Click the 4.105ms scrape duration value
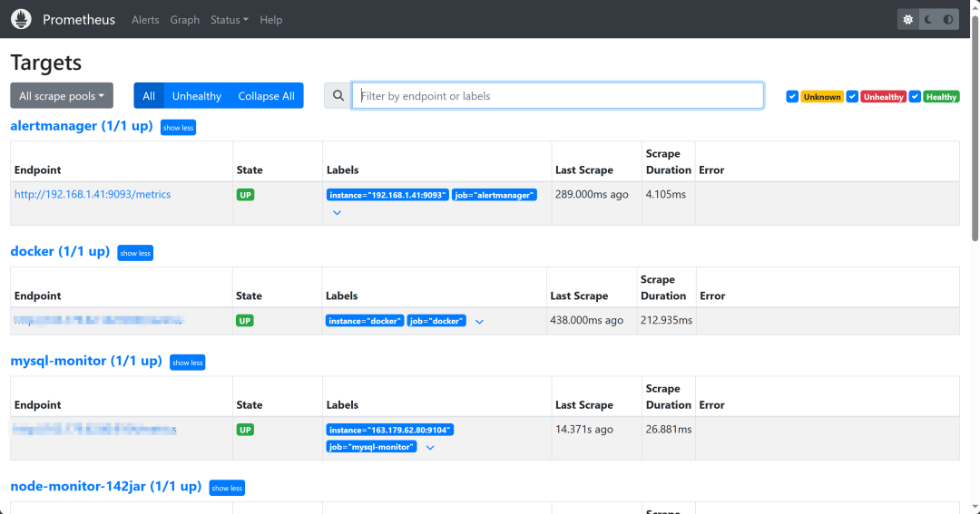 pyautogui.click(x=666, y=194)
